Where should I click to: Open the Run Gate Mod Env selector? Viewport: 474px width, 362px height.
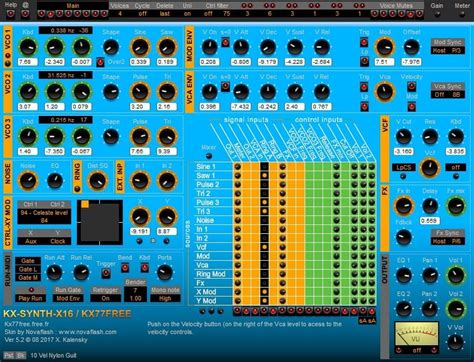[x=68, y=298]
